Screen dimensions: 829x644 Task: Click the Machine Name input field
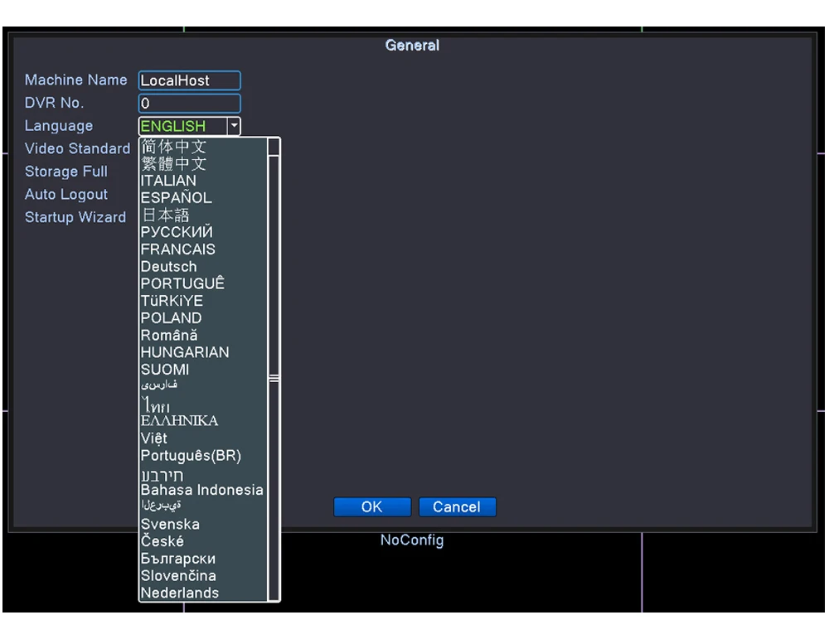(x=189, y=80)
